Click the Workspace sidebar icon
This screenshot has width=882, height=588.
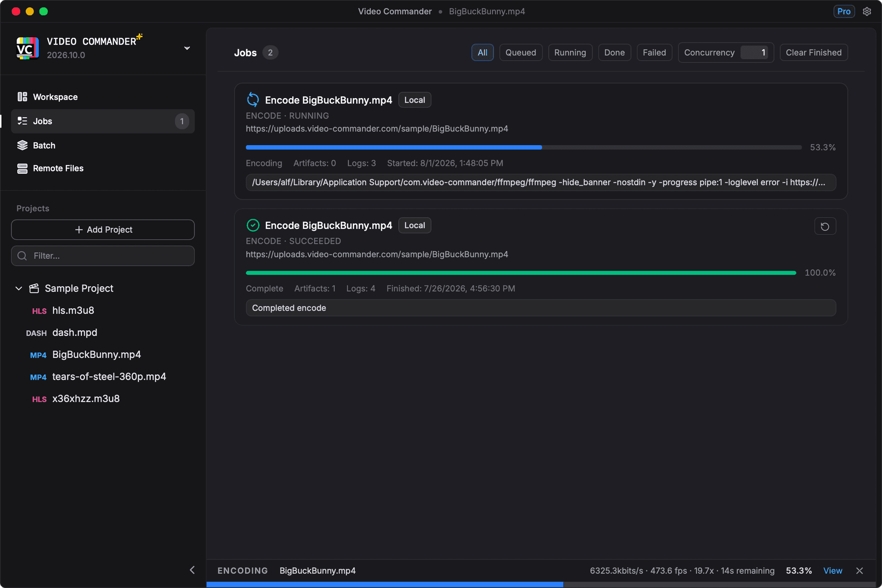point(22,97)
